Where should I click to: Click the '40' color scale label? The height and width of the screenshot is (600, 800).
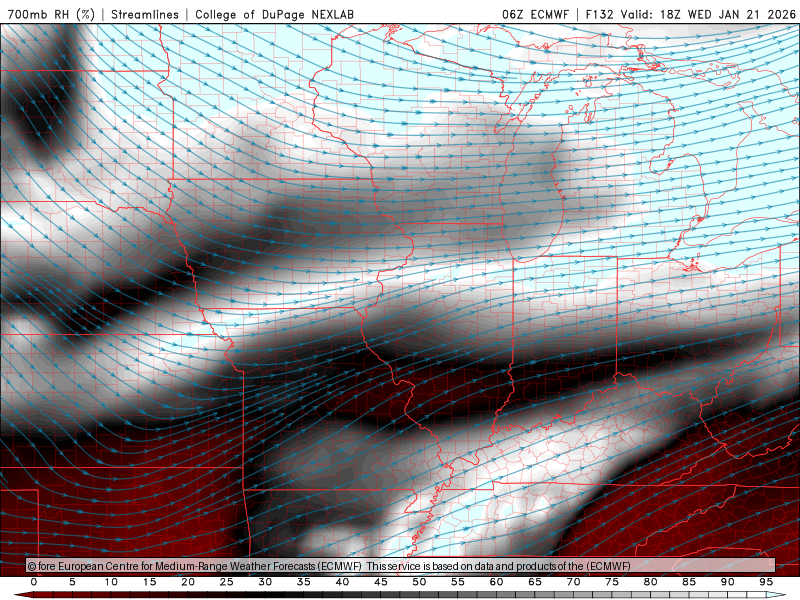point(342,582)
